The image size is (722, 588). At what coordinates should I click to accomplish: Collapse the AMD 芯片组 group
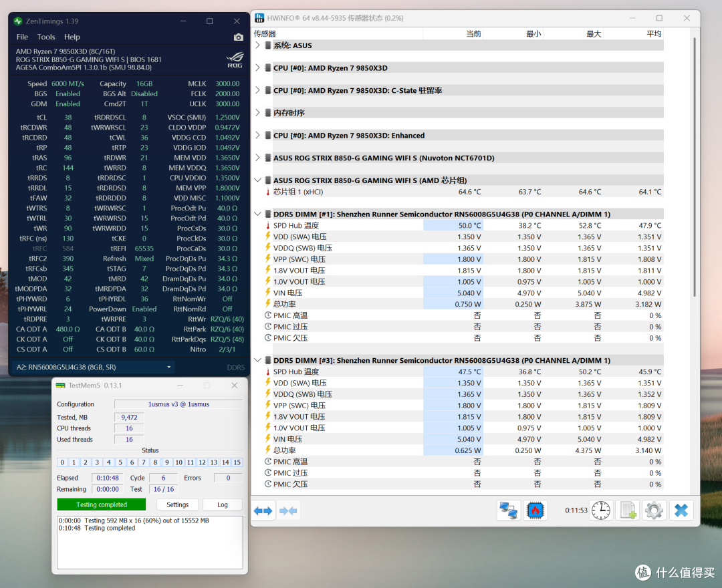258,180
